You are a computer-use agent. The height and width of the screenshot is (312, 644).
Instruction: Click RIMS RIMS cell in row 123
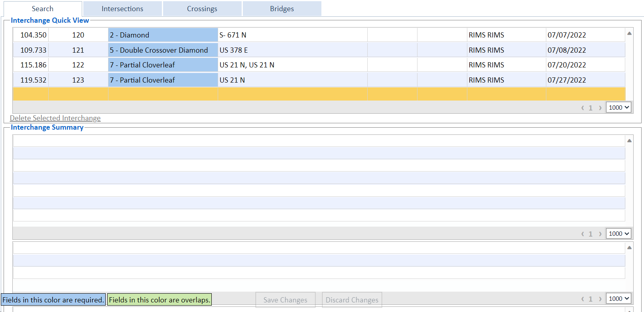coord(506,80)
